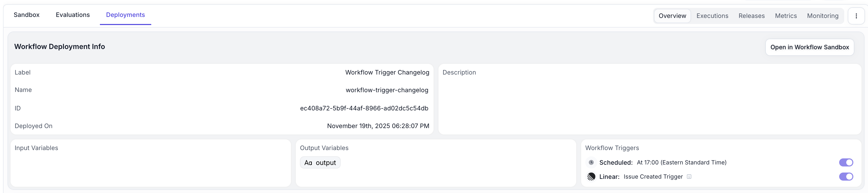Open the Releases tab
Screen dimensions: 868x193
751,15
